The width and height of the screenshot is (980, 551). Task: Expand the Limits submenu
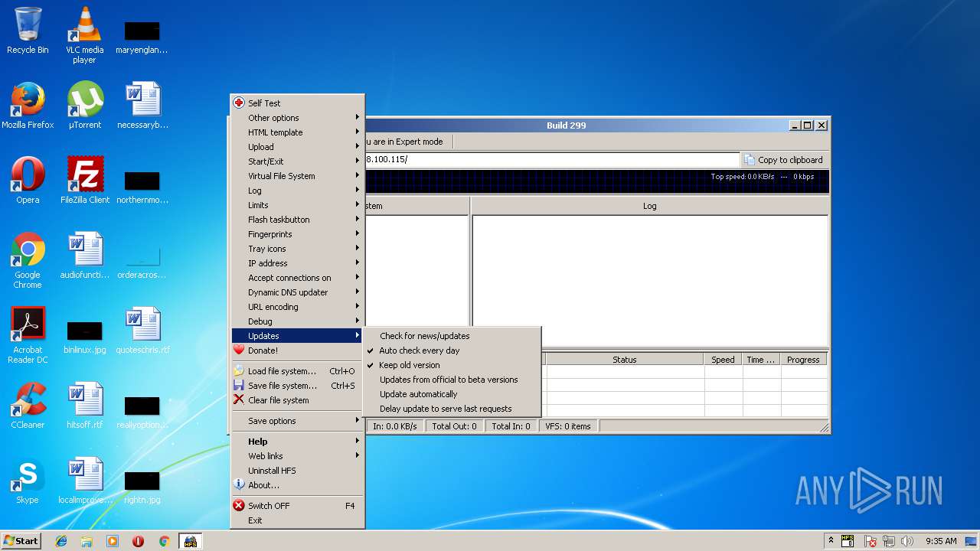pos(298,205)
